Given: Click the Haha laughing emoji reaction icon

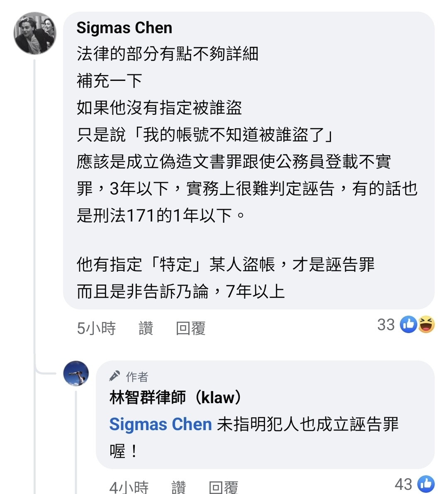Looking at the screenshot, I should [426, 324].
